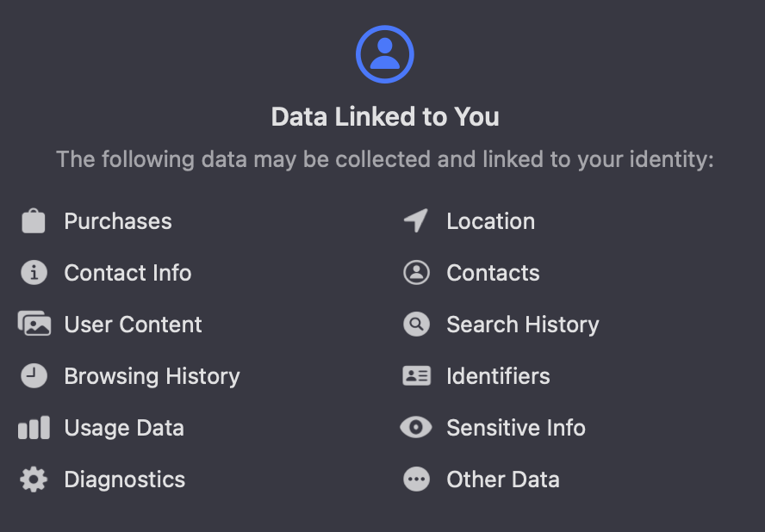This screenshot has height=532, width=765.
Task: Click the Contacts person icon
Action: pyautogui.click(x=416, y=273)
